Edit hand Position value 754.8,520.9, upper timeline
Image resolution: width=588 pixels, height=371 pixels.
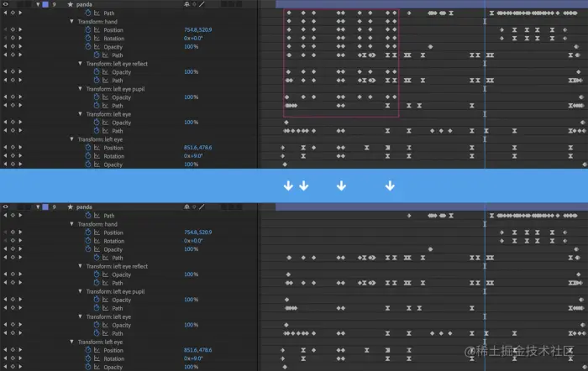click(197, 29)
